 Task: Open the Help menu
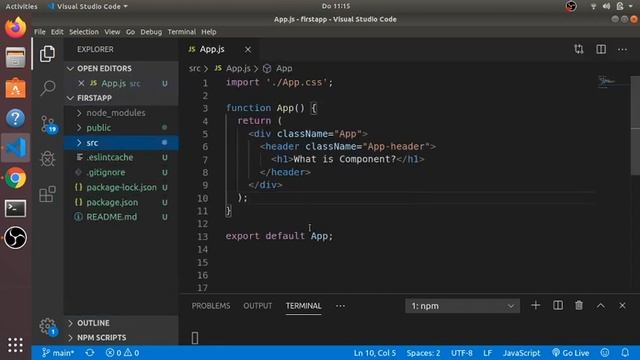tap(209, 32)
